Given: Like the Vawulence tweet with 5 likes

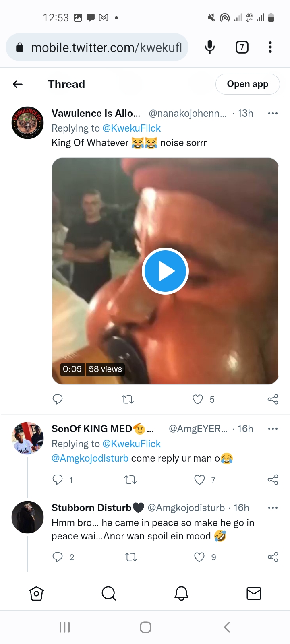Looking at the screenshot, I should click(x=198, y=399).
